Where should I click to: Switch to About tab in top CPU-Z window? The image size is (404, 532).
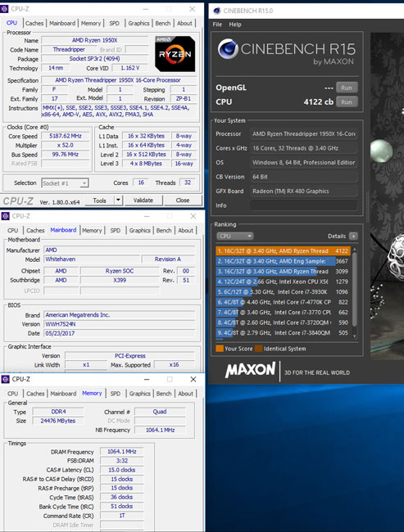point(184,23)
